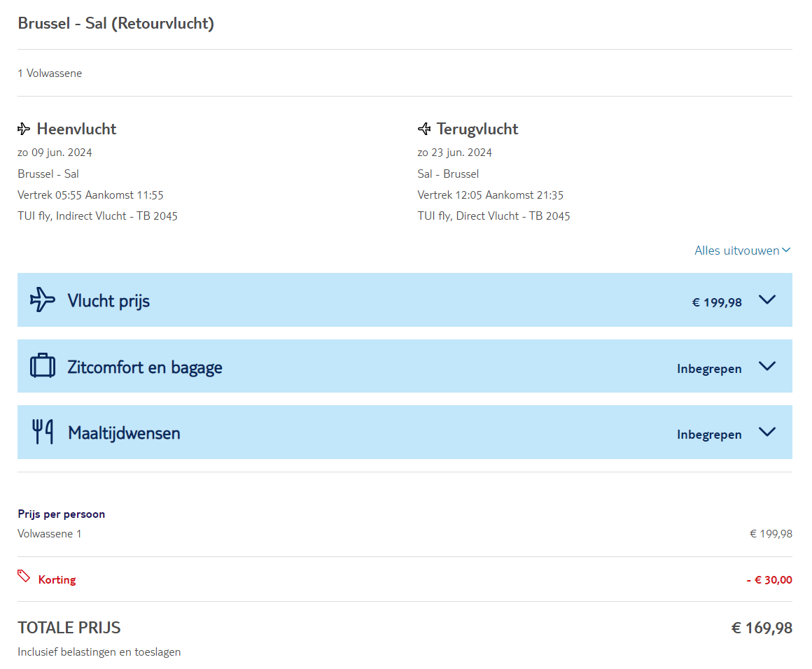Click Inbegrepen in the Maaltijdwensen bar
812x669 pixels.
[709, 435]
